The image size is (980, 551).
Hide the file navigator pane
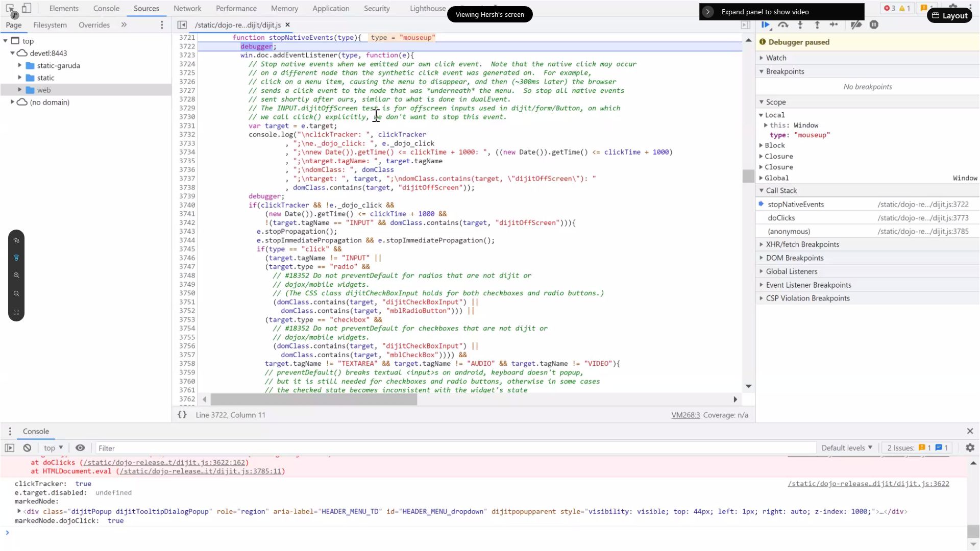(182, 24)
